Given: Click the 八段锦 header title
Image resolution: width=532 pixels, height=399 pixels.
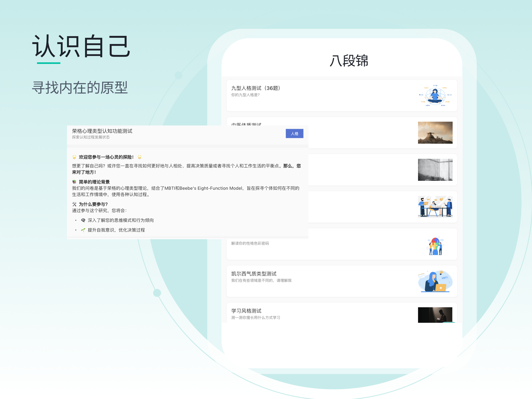Looking at the screenshot, I should pyautogui.click(x=349, y=60).
